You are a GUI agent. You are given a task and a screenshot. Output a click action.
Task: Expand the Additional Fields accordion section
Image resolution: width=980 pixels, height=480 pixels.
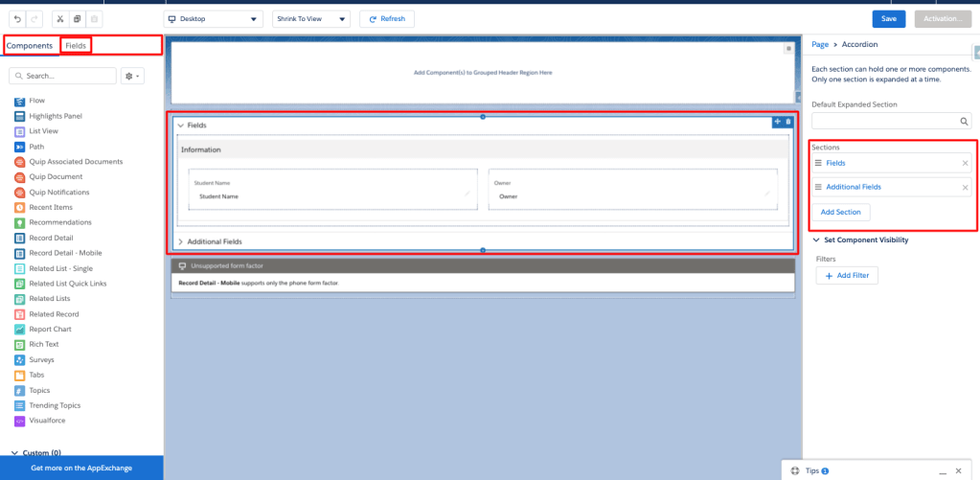point(180,242)
